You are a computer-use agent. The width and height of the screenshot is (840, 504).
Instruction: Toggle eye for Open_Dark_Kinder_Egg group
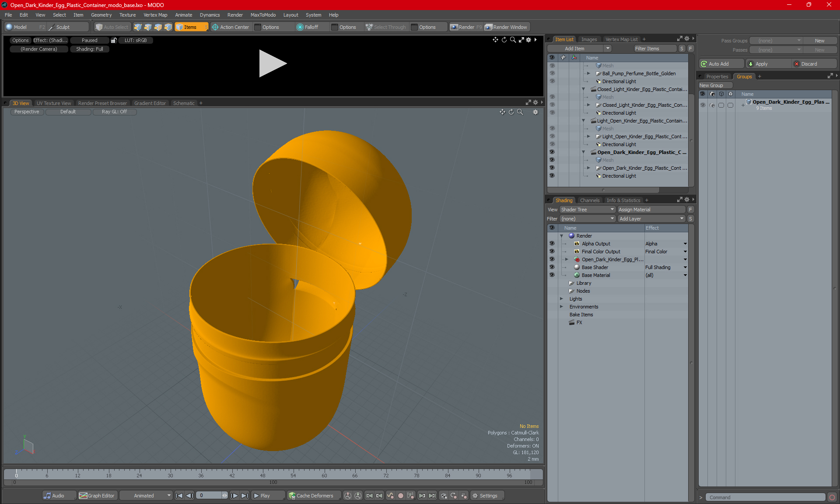(x=703, y=105)
